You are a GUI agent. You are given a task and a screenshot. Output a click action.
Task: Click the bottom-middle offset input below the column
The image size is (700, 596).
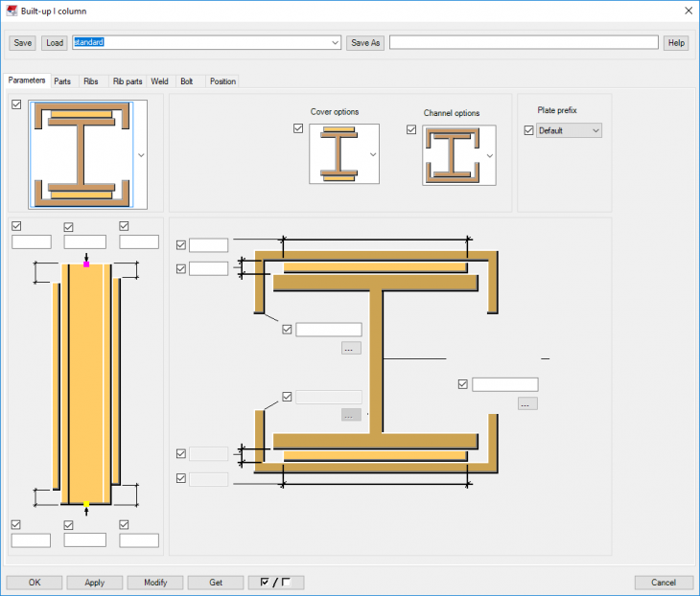pyautogui.click(x=84, y=539)
